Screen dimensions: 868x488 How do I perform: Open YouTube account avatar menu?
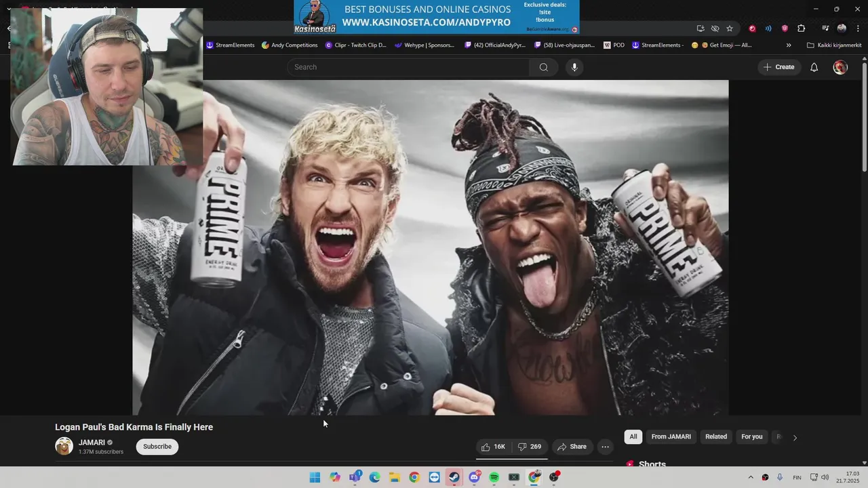click(840, 67)
